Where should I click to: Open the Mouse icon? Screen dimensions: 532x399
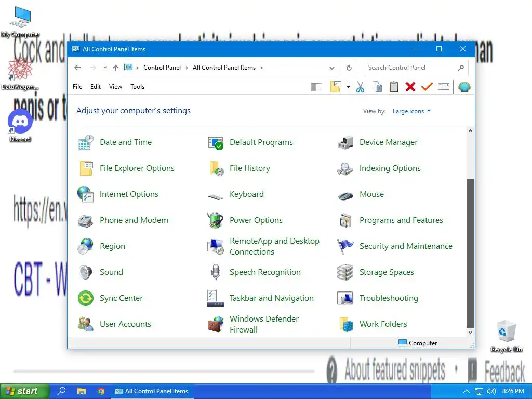[x=345, y=195]
